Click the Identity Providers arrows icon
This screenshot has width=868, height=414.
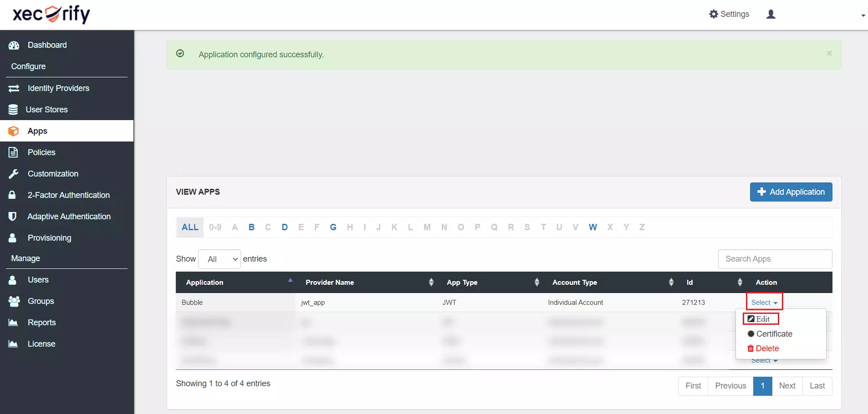(x=14, y=88)
